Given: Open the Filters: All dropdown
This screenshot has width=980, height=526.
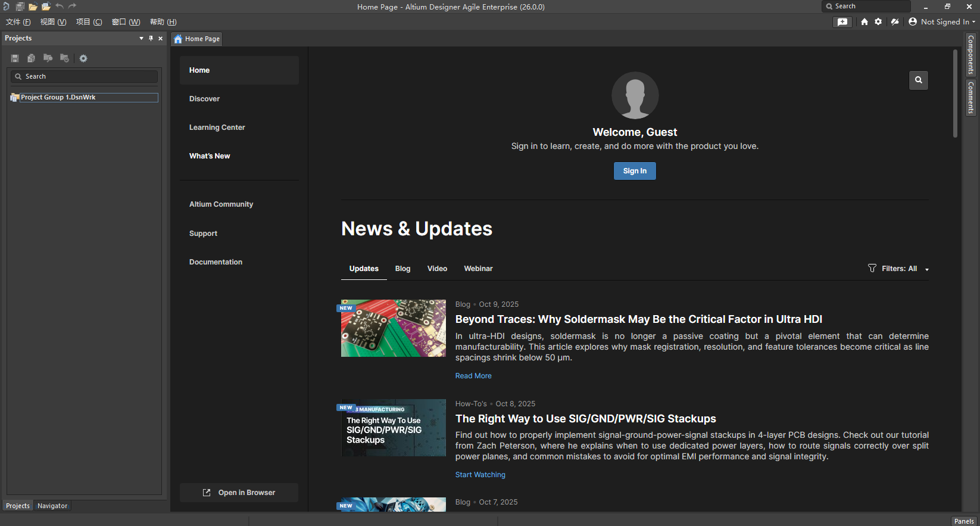Looking at the screenshot, I should tap(898, 269).
